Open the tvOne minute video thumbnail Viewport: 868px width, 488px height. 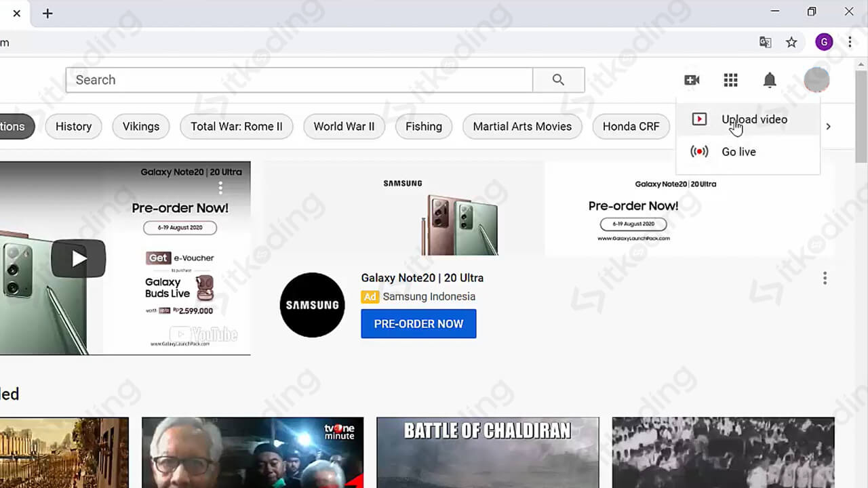pyautogui.click(x=252, y=452)
